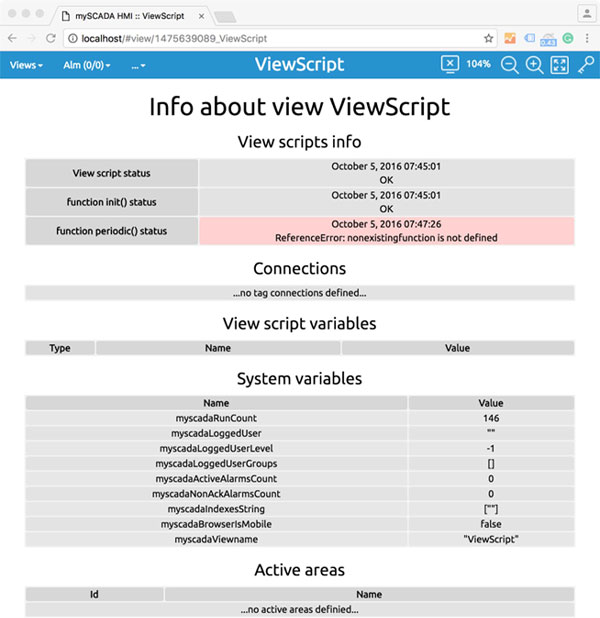Screen dimensions: 600x618
Task: Click the Id column header in Active areas
Action: (x=94, y=594)
